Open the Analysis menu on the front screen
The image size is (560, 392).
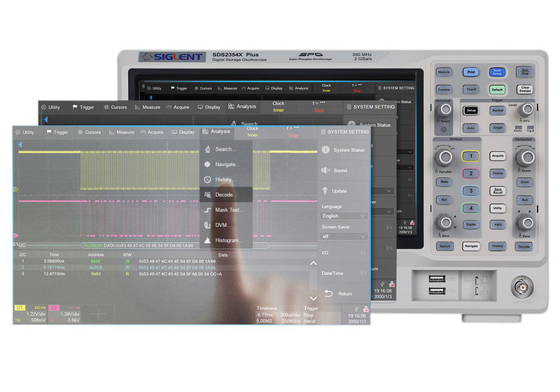coord(216,132)
